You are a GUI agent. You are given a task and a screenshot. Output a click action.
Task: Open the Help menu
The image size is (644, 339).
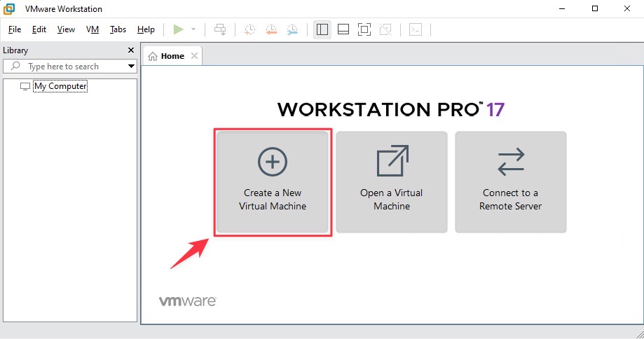pos(146,29)
